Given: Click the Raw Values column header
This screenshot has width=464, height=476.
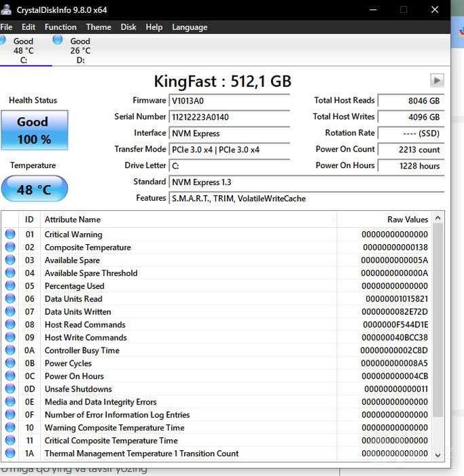Looking at the screenshot, I should 384,219.
